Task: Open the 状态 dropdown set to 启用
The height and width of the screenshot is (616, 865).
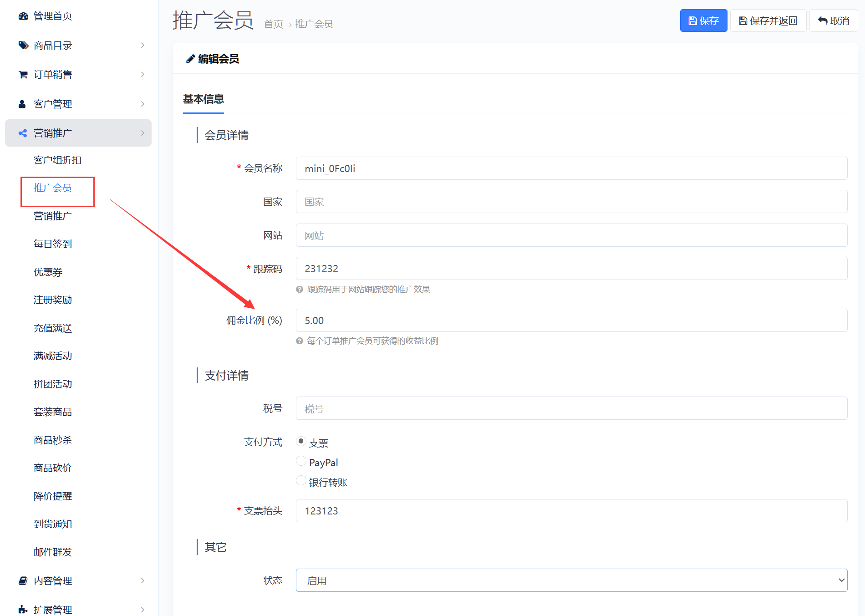Action: click(571, 580)
